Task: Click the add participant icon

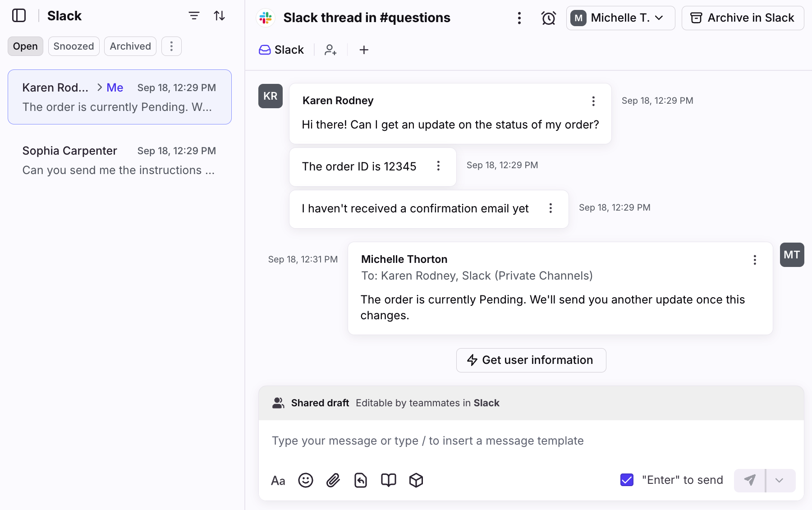Action: (330, 50)
